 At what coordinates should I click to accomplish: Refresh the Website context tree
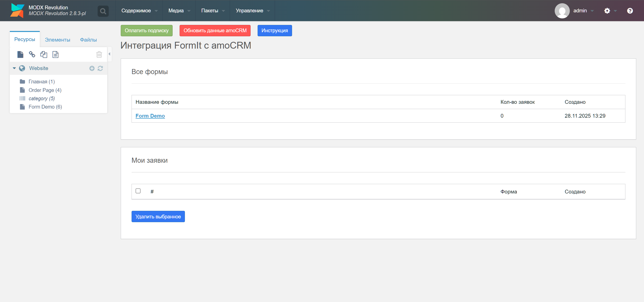pos(100,68)
